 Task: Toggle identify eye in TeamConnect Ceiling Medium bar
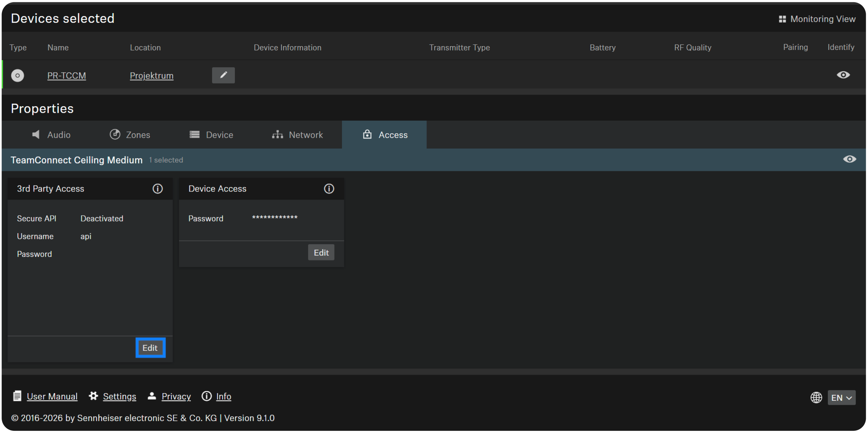pos(849,159)
